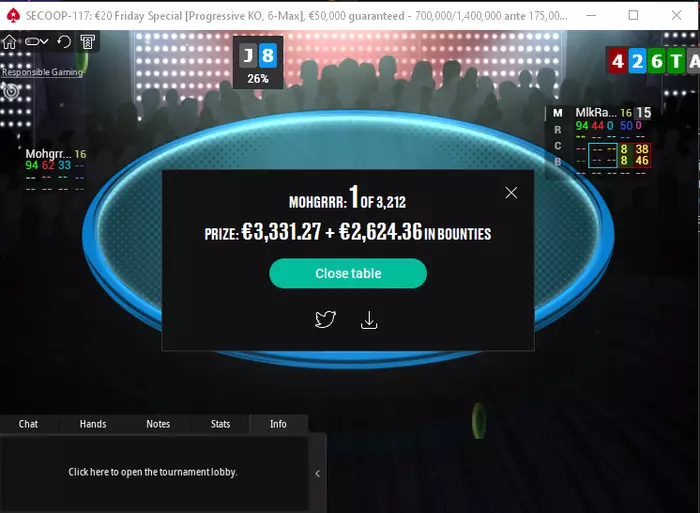This screenshot has height=513, width=700.
Task: Select the Notes tab
Action: point(158,424)
